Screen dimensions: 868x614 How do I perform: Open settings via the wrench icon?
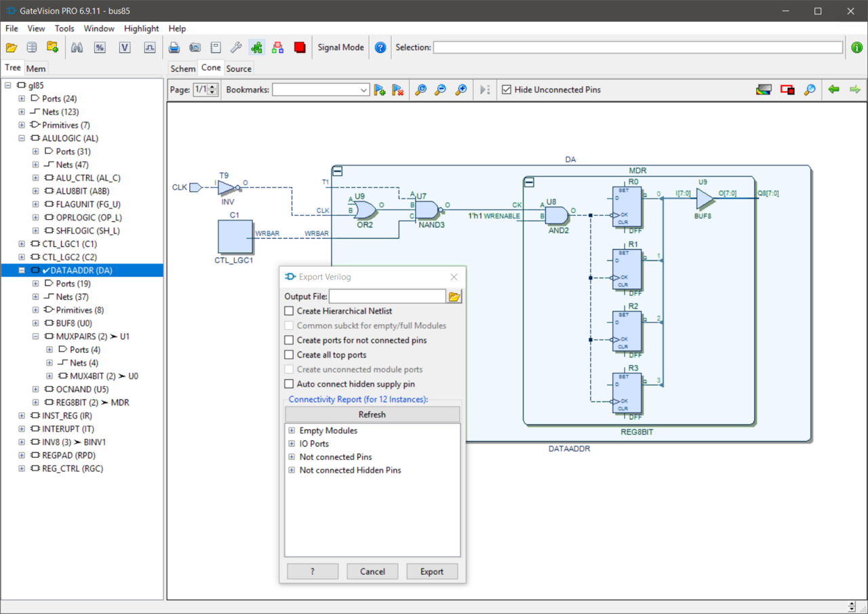tap(236, 47)
